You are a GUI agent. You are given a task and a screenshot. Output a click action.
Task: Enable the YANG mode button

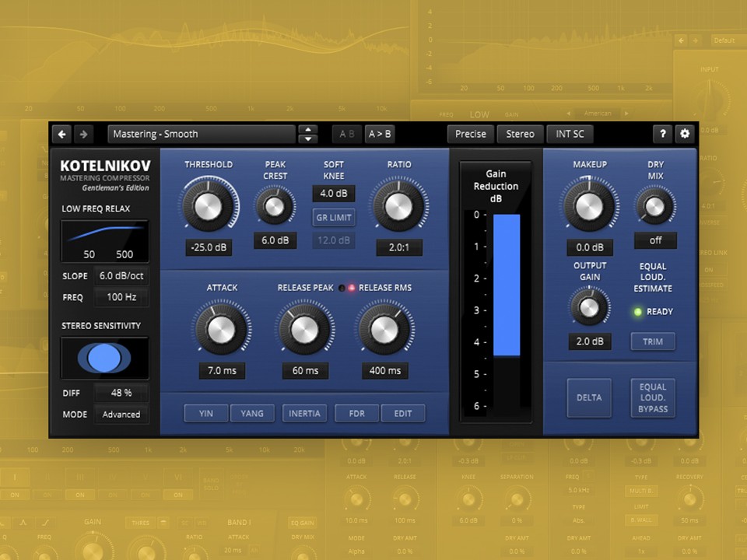(x=252, y=413)
